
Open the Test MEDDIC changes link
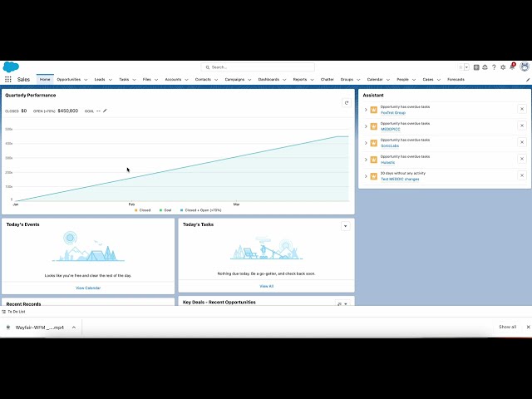click(x=400, y=180)
